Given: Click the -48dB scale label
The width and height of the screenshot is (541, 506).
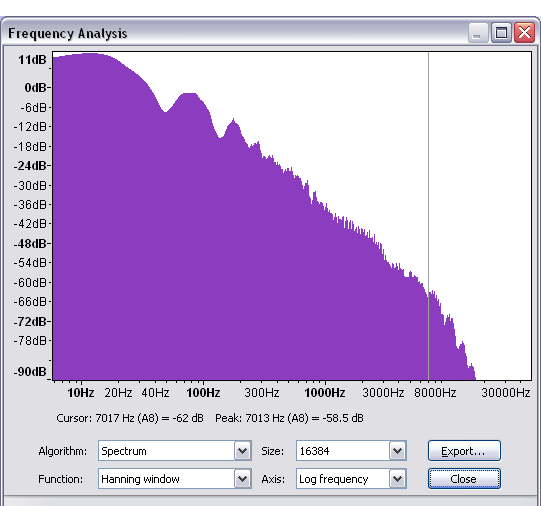Looking at the screenshot, I should [x=30, y=244].
